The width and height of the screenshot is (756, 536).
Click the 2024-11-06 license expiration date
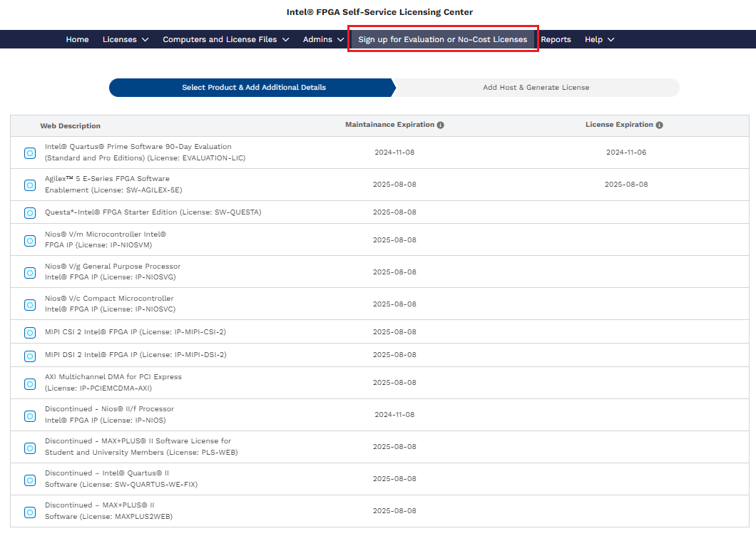click(x=625, y=153)
